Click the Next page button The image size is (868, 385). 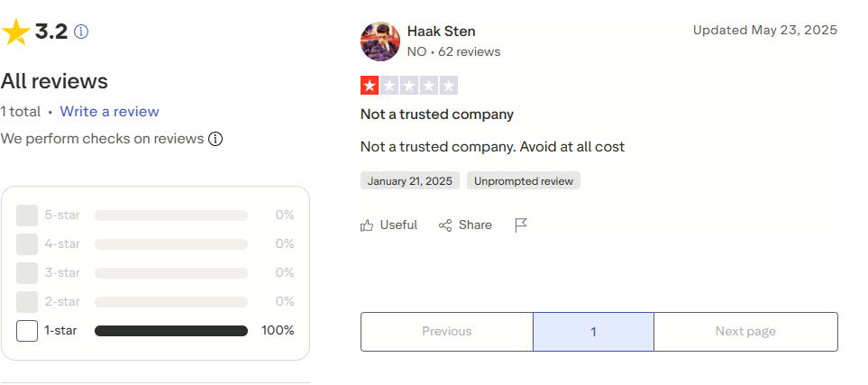[x=745, y=332]
